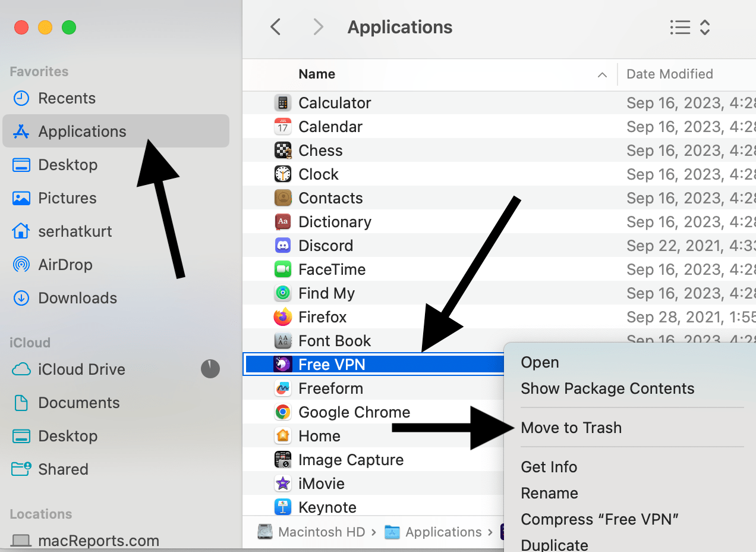This screenshot has height=552, width=756.
Task: Go back with the left chevron
Action: [275, 27]
